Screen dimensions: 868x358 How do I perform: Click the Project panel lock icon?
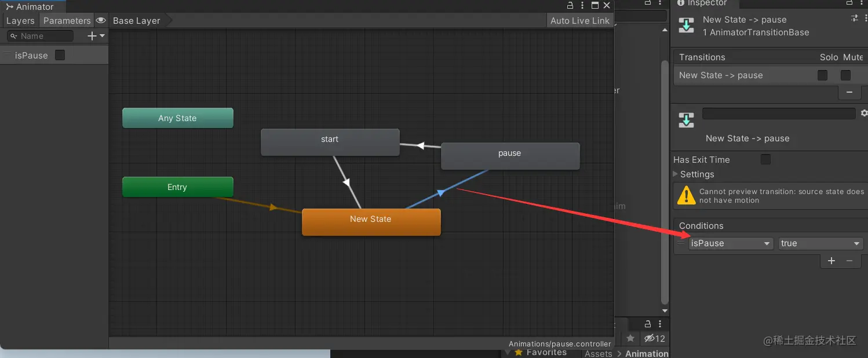coord(648,323)
